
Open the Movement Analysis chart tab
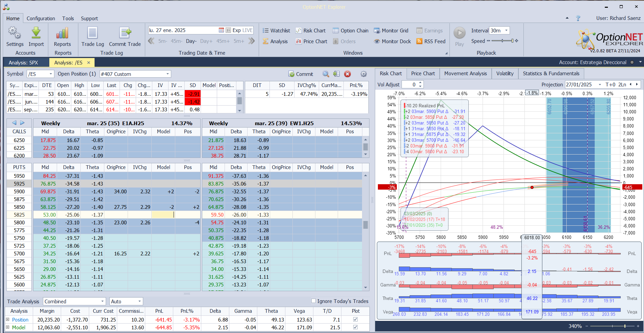click(x=465, y=74)
